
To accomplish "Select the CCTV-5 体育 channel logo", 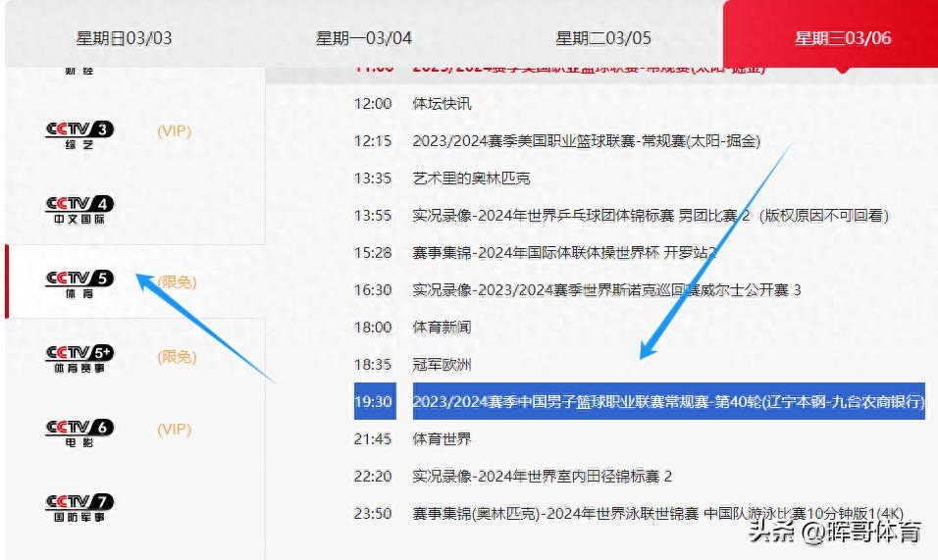I will point(79,283).
